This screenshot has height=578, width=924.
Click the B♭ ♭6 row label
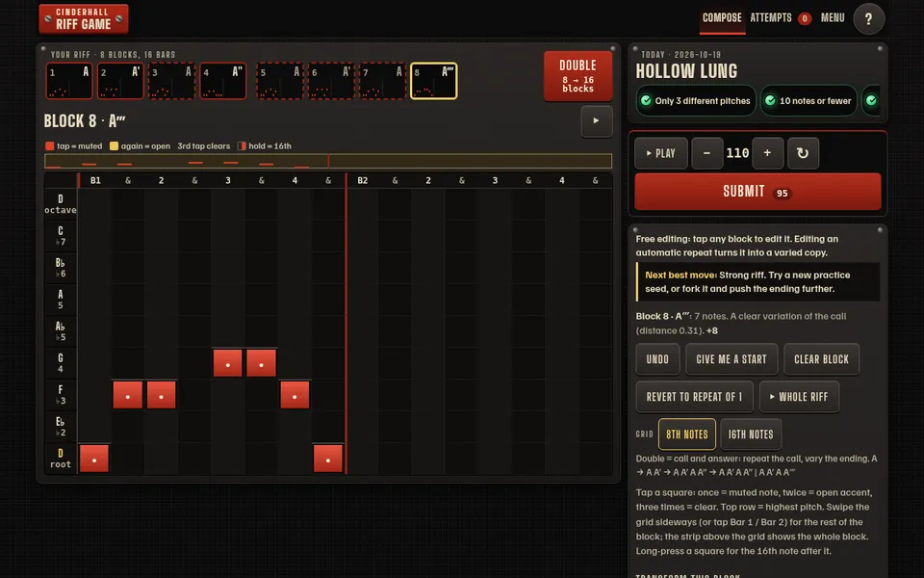point(60,268)
